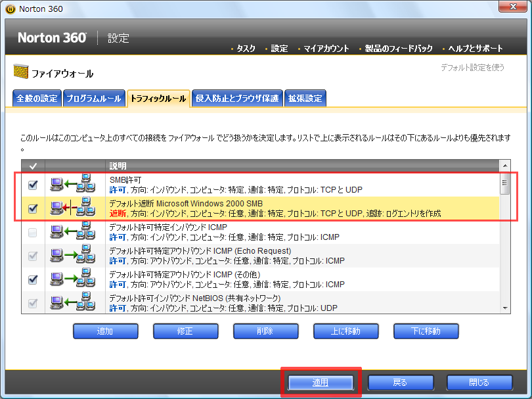Click the インバウンド NetBIOS rule icon
The width and height of the screenshot is (532, 399).
click(72, 302)
